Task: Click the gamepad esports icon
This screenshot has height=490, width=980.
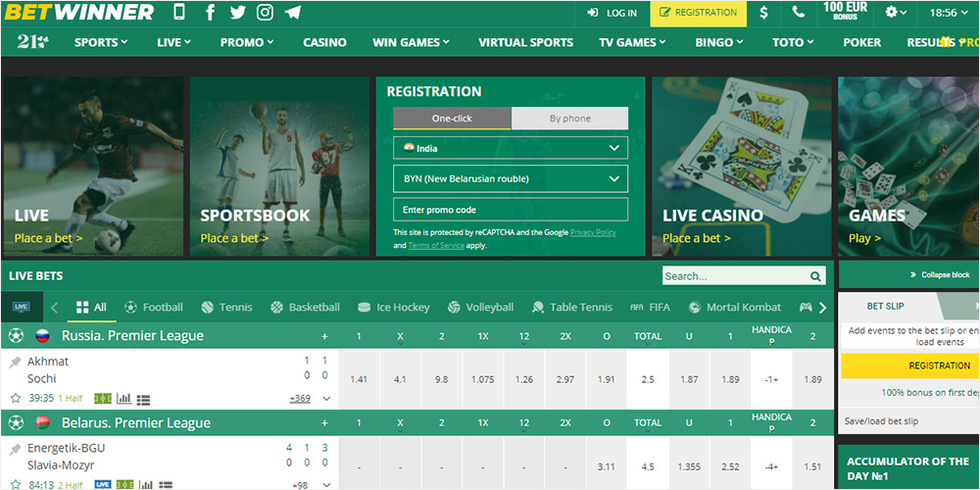Action: tap(806, 307)
